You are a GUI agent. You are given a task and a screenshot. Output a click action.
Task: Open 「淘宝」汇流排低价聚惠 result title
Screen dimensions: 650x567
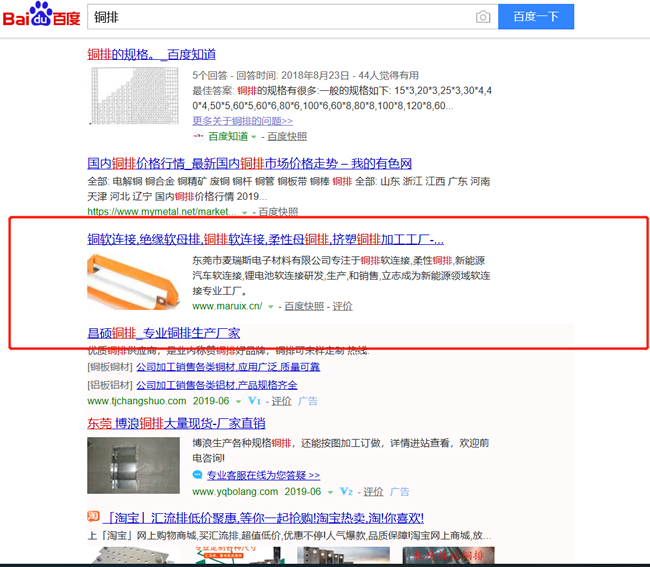coord(264,518)
